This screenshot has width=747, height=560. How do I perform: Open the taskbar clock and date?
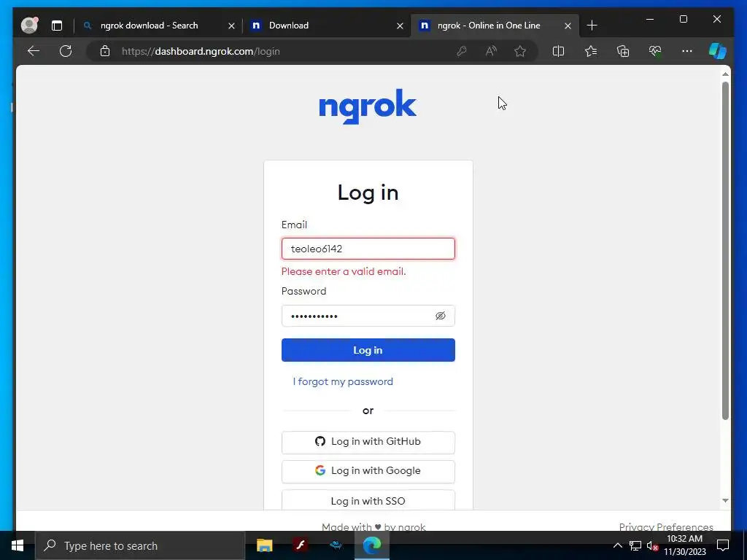[x=684, y=545]
